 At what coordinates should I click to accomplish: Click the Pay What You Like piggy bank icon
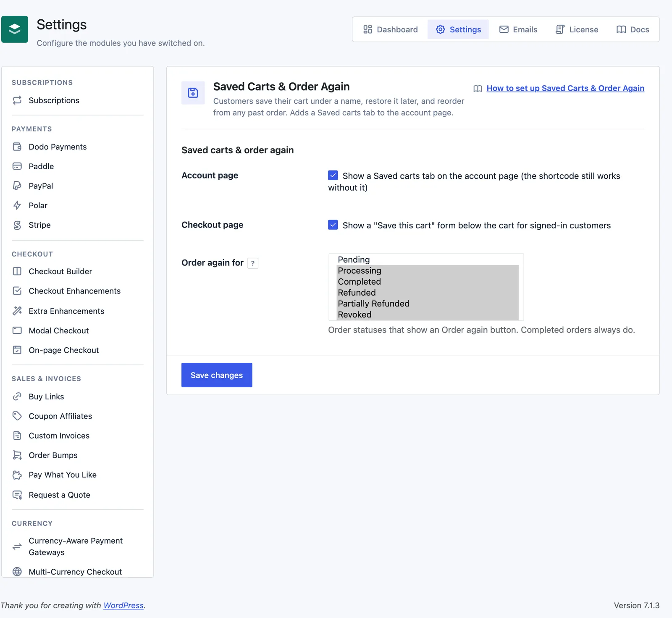(17, 475)
